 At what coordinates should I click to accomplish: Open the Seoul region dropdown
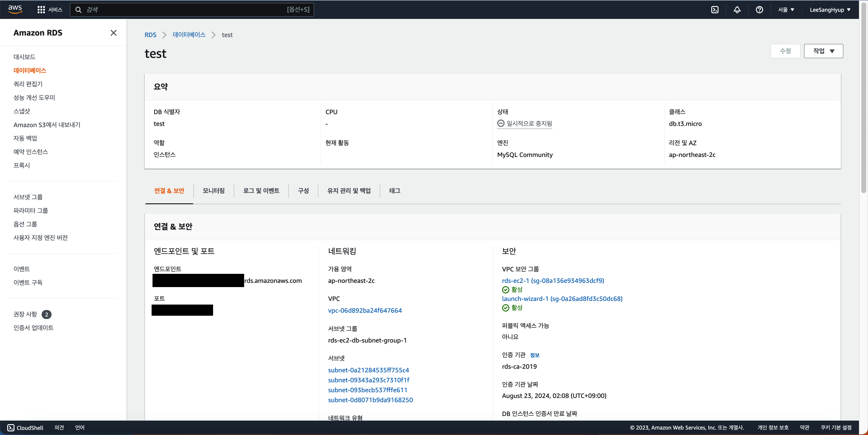pos(786,10)
